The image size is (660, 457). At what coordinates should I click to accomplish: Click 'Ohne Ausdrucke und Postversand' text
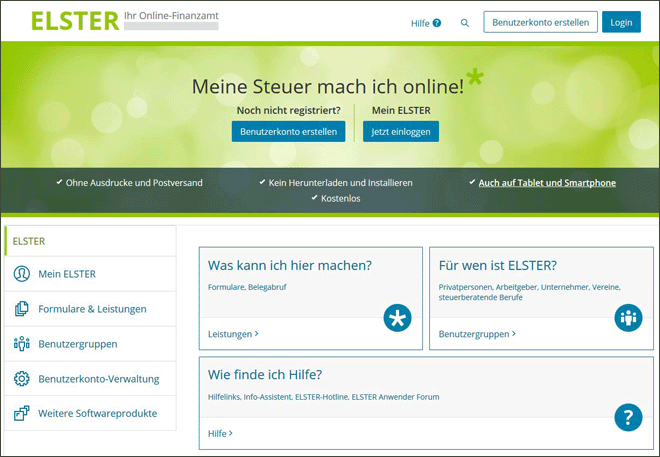134,183
